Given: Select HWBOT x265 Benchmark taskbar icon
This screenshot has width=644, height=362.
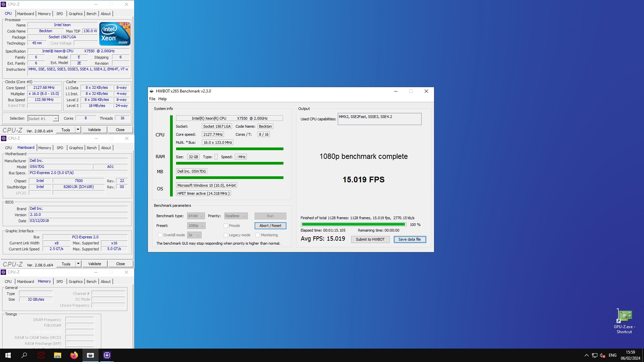Looking at the screenshot, I should [91, 355].
